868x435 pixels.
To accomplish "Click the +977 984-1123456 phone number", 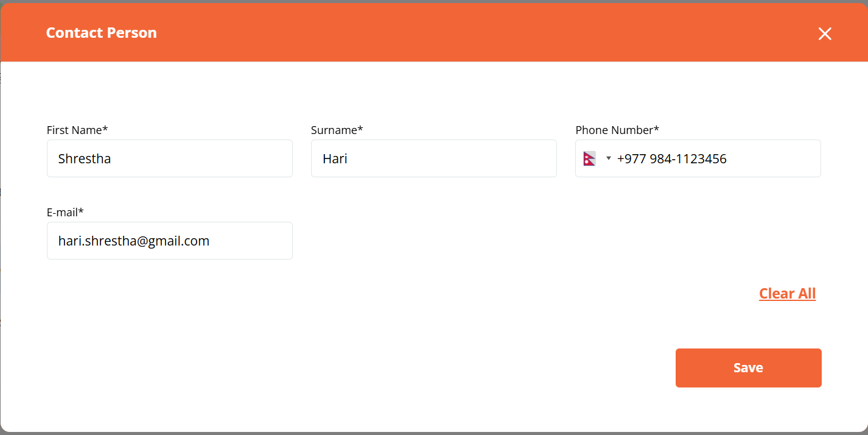I will tap(671, 159).
